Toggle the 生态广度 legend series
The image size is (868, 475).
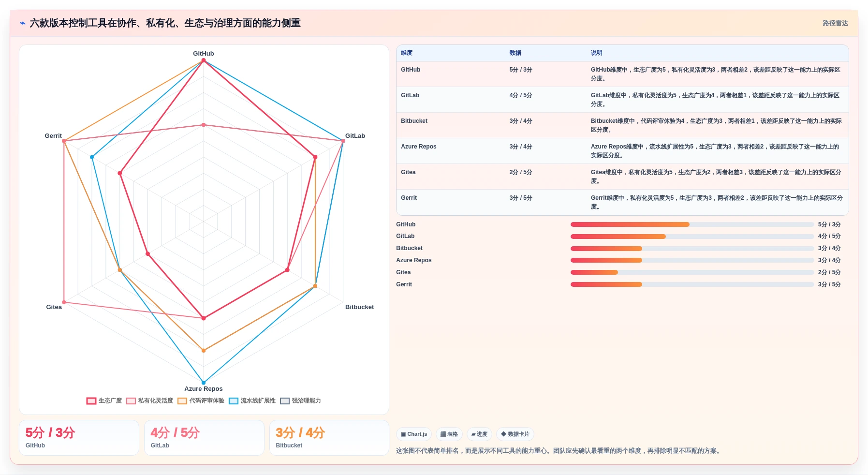[x=104, y=401]
